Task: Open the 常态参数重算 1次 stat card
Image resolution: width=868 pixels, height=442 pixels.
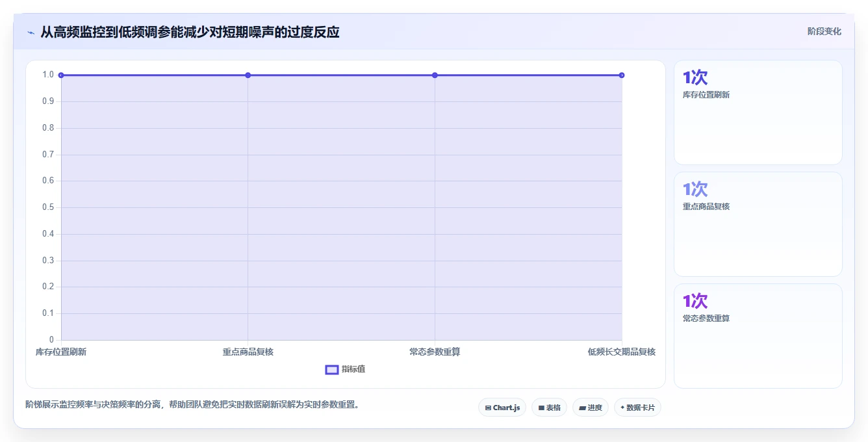Action: click(758, 336)
